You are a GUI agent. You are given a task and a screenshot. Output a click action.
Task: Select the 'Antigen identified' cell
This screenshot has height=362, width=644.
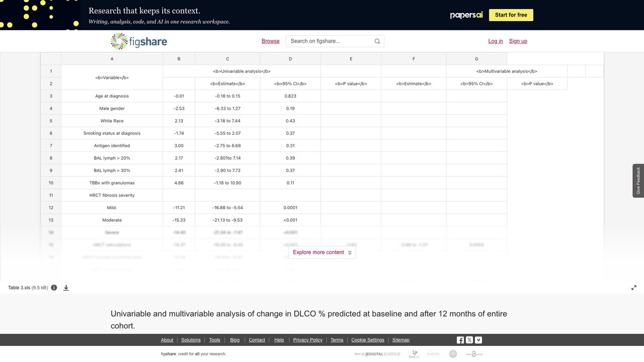[x=112, y=146]
